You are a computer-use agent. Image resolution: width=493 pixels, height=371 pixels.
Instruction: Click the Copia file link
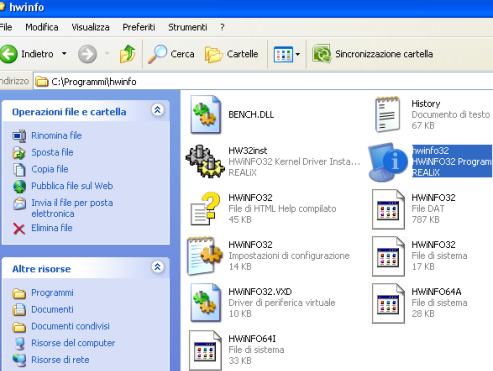50,169
